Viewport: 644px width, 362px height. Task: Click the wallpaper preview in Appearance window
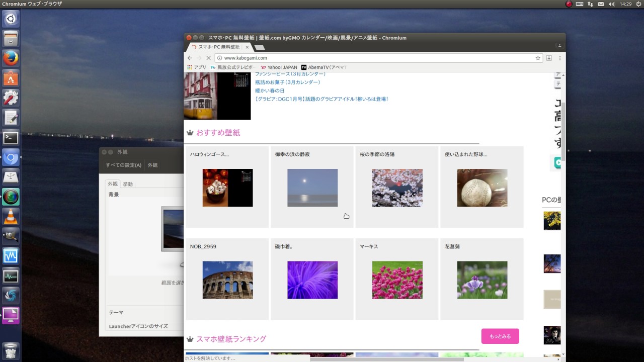click(173, 229)
